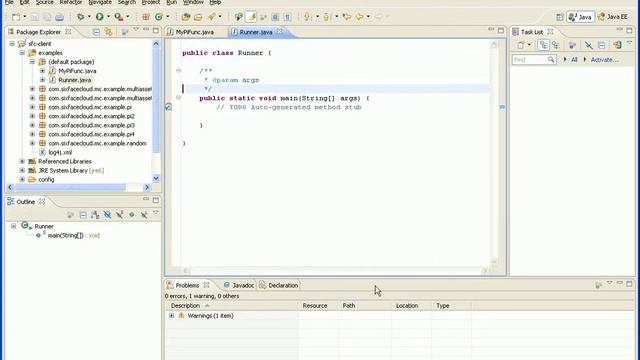Click the Task List magnifier search icon

tap(551, 60)
